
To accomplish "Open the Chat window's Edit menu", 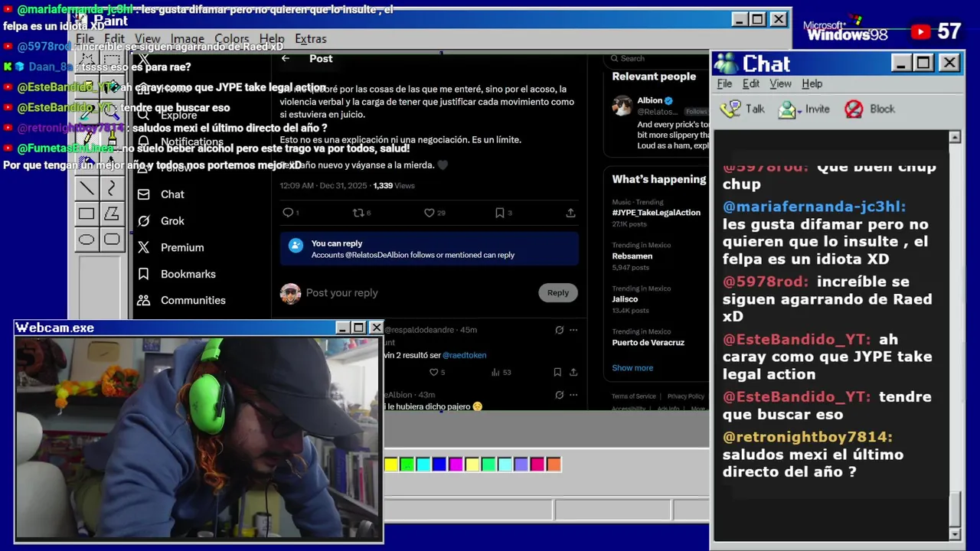I will (751, 83).
